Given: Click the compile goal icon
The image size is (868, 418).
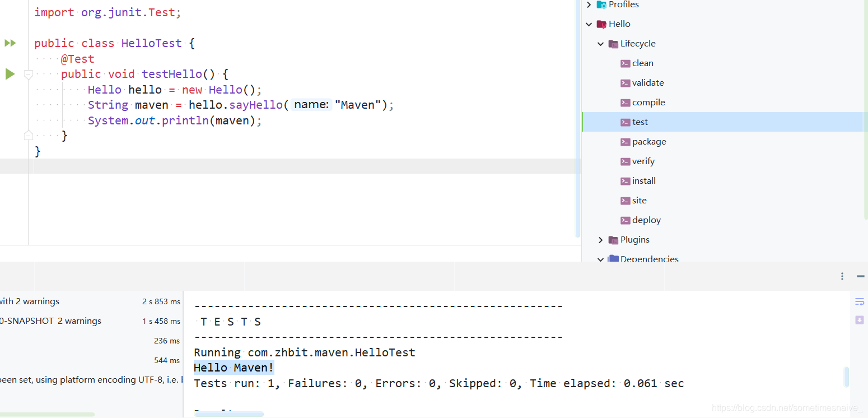Looking at the screenshot, I should click(625, 103).
